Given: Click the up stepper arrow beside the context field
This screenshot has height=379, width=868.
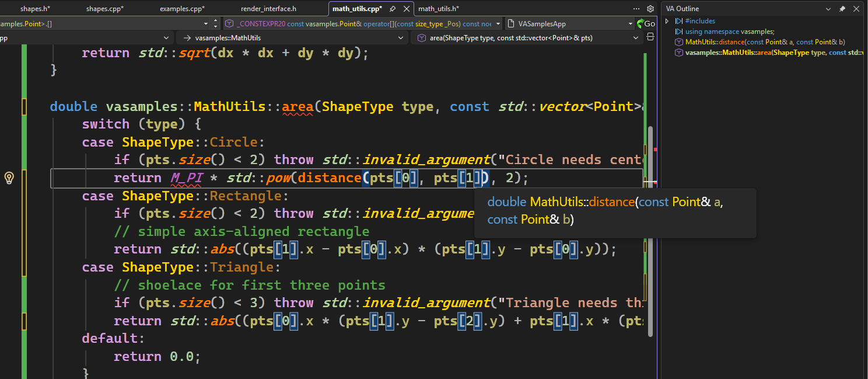Looking at the screenshot, I should (215, 21).
